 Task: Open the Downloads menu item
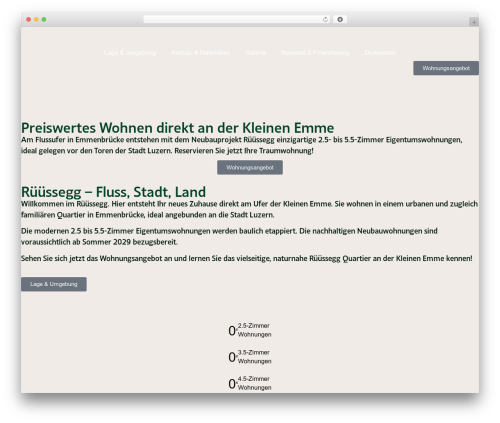380,53
